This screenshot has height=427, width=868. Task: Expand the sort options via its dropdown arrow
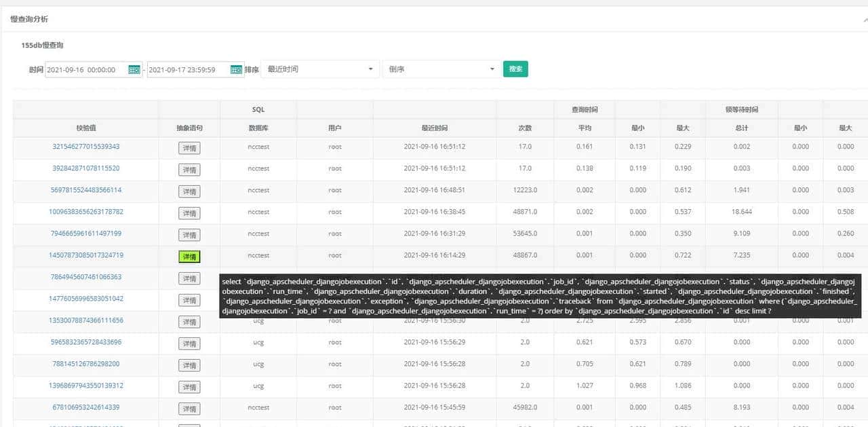[371, 69]
